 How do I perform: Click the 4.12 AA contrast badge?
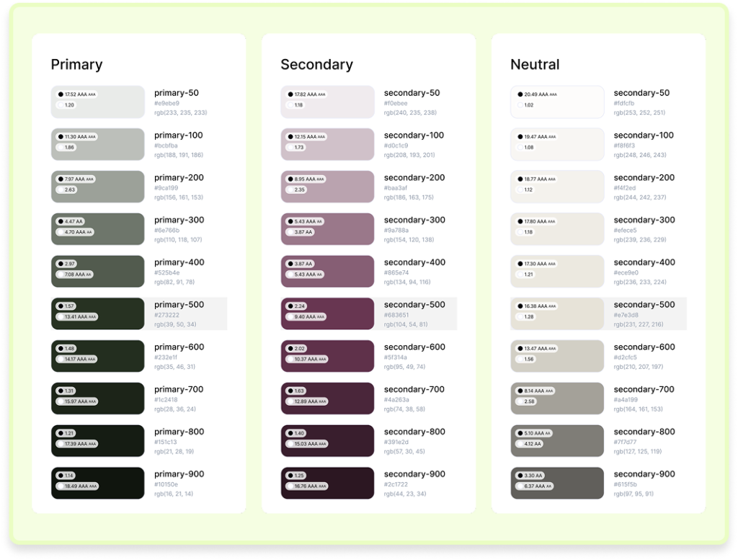click(529, 444)
